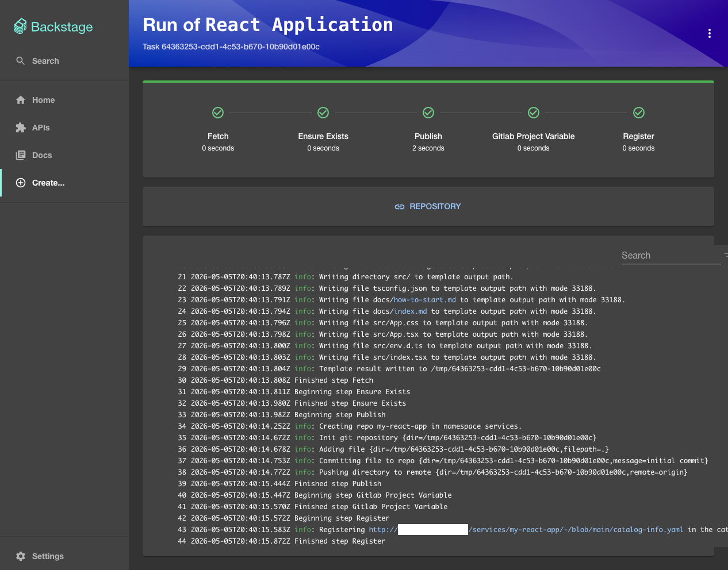
Task: Click the Backstage logo
Action: pyautogui.click(x=53, y=26)
